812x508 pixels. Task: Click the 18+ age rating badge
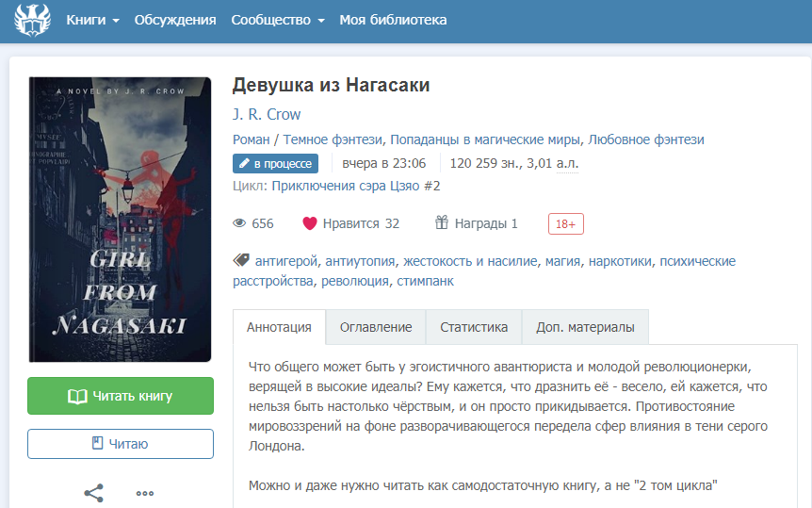(x=565, y=224)
